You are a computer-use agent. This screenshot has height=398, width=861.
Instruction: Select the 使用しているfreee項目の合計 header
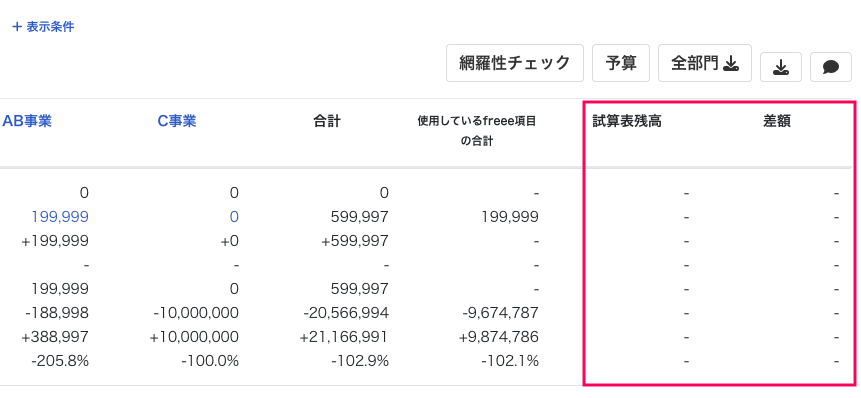(x=477, y=131)
